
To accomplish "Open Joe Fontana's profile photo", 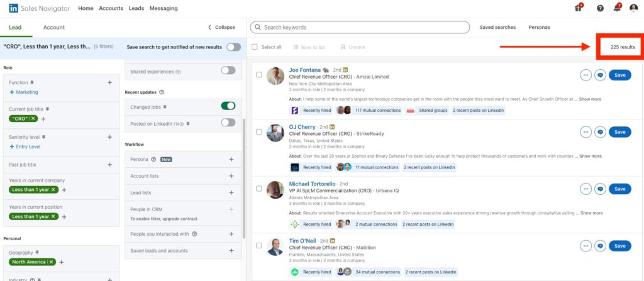I will (x=275, y=76).
